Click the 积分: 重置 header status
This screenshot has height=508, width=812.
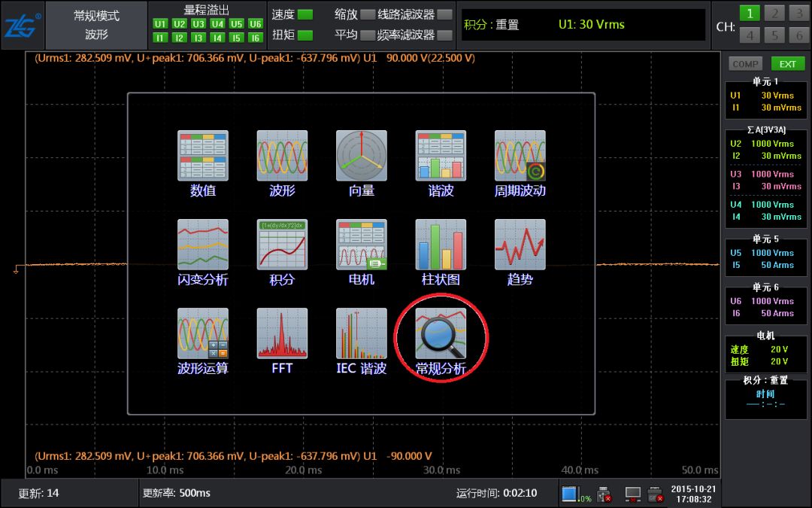pyautogui.click(x=491, y=24)
